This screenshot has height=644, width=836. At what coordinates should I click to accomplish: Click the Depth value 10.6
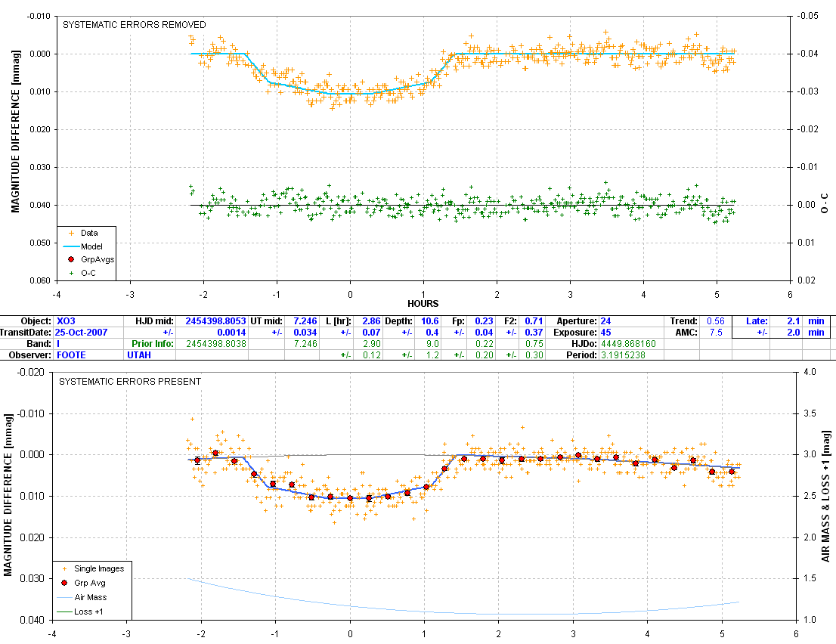(429, 321)
